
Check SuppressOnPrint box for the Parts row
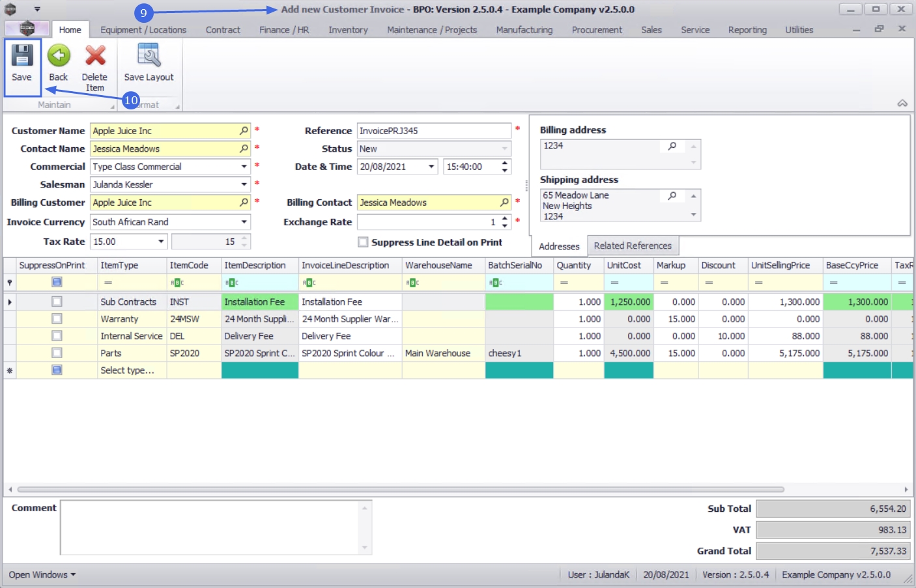[x=57, y=353]
